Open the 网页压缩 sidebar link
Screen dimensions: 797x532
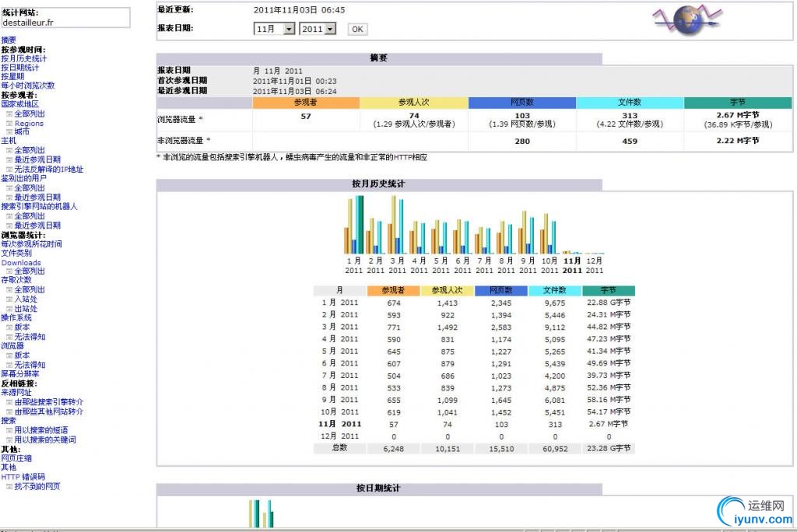tap(16, 458)
